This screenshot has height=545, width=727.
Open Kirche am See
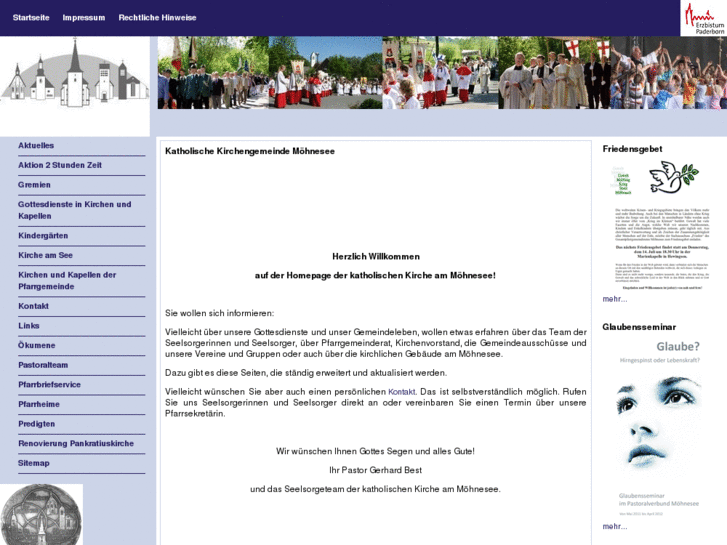click(x=45, y=255)
